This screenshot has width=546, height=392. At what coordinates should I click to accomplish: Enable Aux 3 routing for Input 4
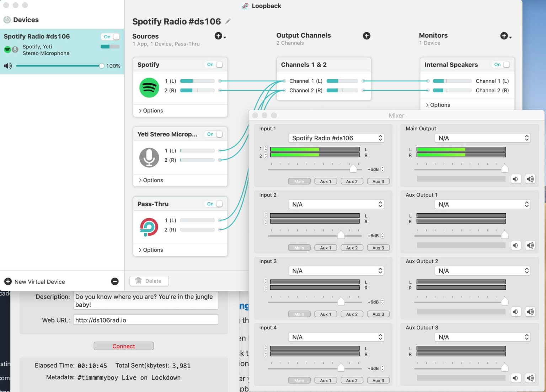pyautogui.click(x=378, y=380)
